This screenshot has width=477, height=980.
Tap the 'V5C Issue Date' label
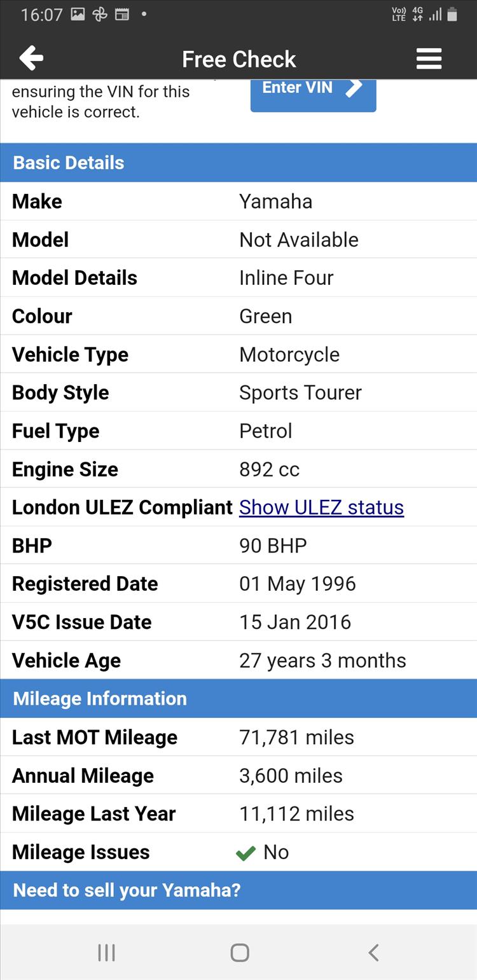(81, 621)
